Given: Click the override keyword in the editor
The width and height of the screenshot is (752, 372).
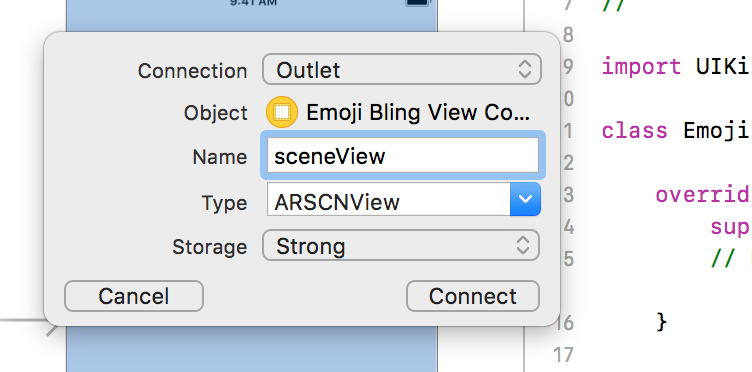Looking at the screenshot, I should coord(703,195).
